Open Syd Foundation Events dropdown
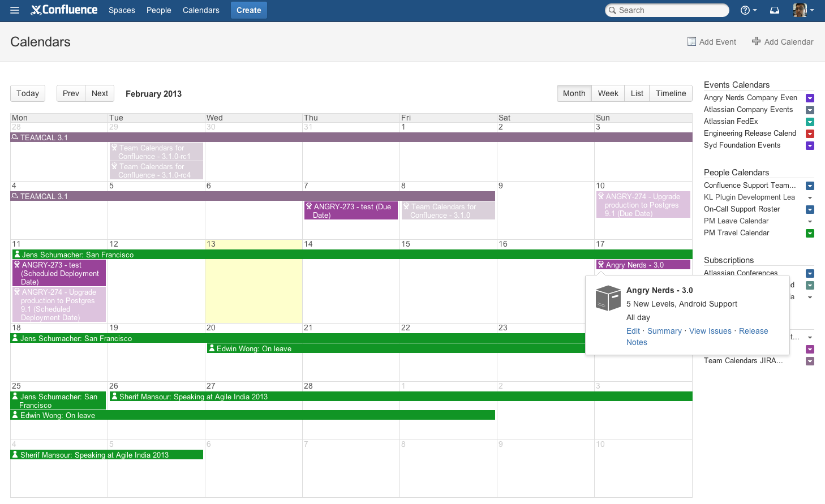The image size is (825, 504). coord(810,145)
